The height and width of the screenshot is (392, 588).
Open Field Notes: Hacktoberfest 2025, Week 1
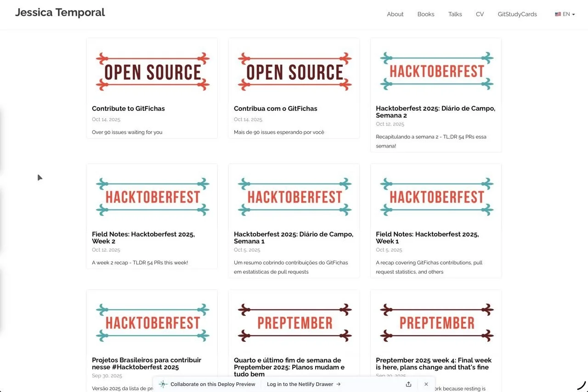[427, 238]
